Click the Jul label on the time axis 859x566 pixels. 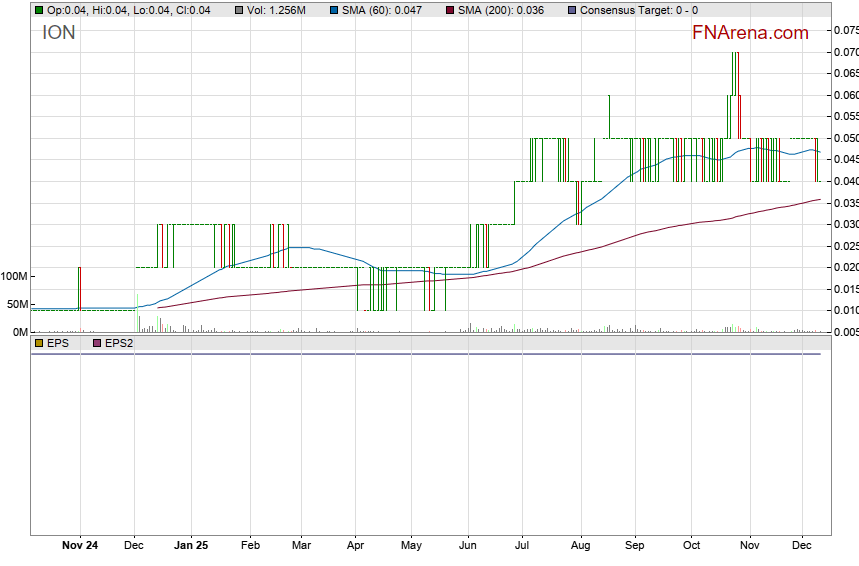pyautogui.click(x=522, y=545)
